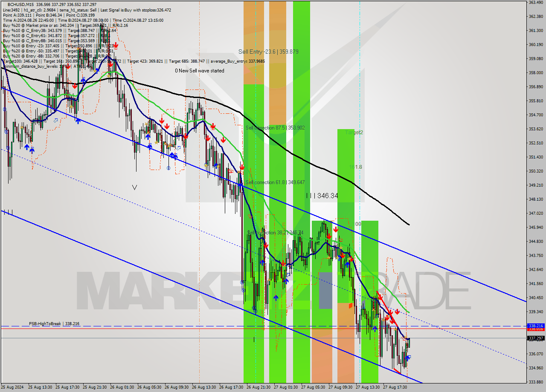This screenshot has height=392, width=546.
Task: Click the 345.940 price on the scale
Action: pyautogui.click(x=536, y=227)
